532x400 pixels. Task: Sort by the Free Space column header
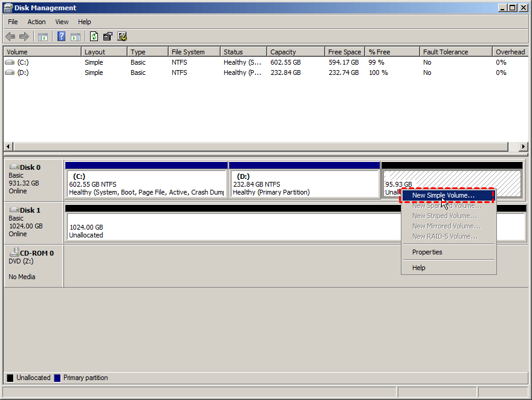(x=345, y=52)
